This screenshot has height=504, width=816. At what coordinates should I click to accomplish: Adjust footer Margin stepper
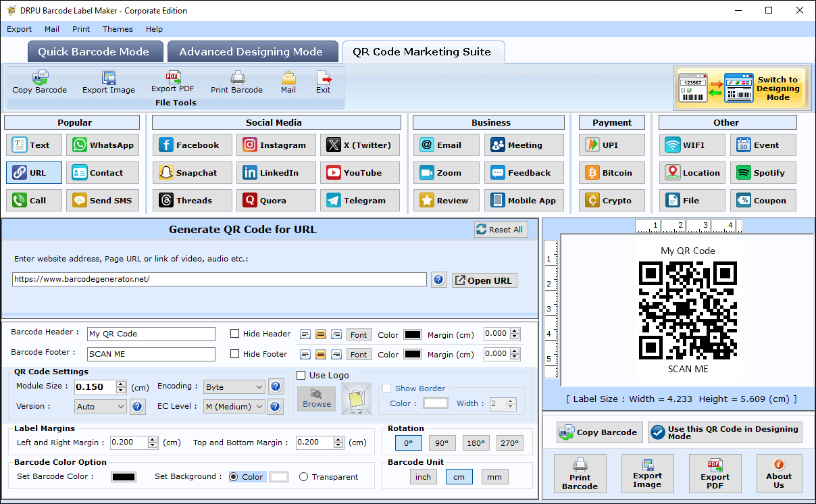515,354
